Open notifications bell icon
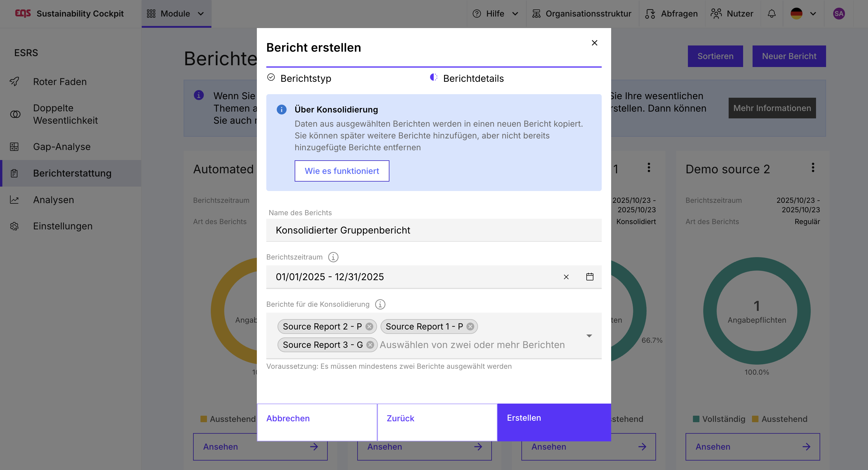The height and width of the screenshot is (470, 868). click(771, 14)
